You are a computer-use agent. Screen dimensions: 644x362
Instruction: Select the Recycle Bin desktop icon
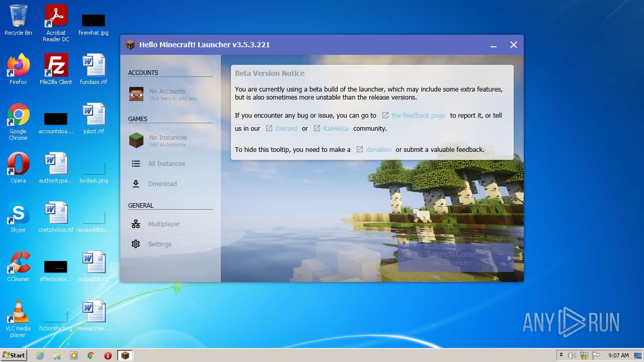(18, 21)
